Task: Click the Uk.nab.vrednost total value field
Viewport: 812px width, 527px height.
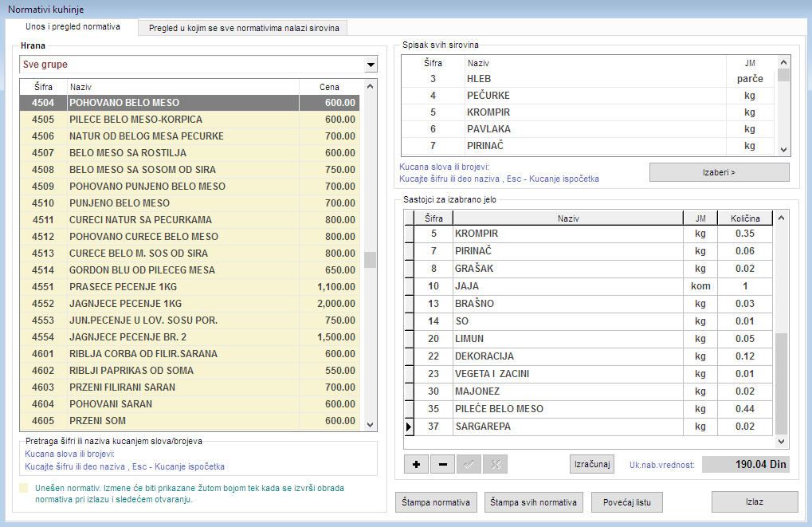Action: pyautogui.click(x=745, y=464)
